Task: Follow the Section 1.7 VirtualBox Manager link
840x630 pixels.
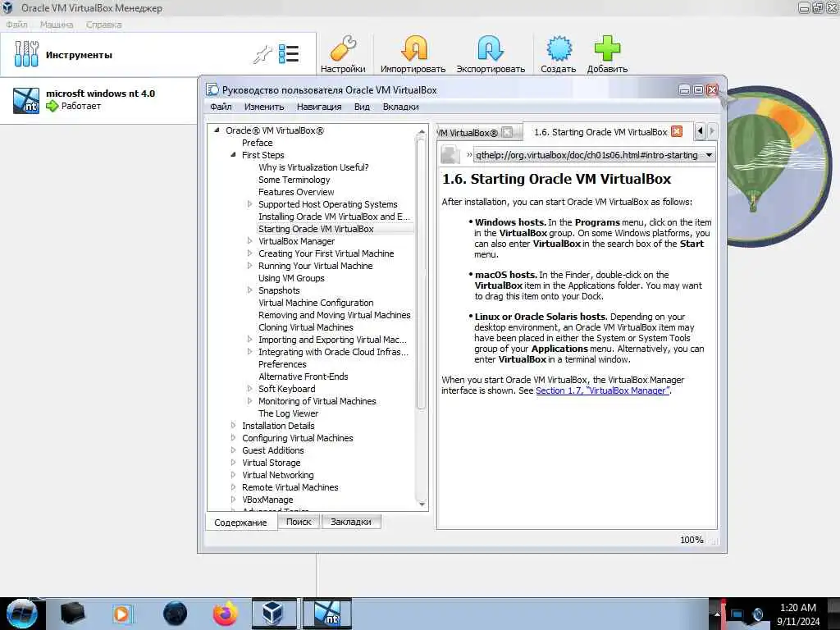Action: 603,390
